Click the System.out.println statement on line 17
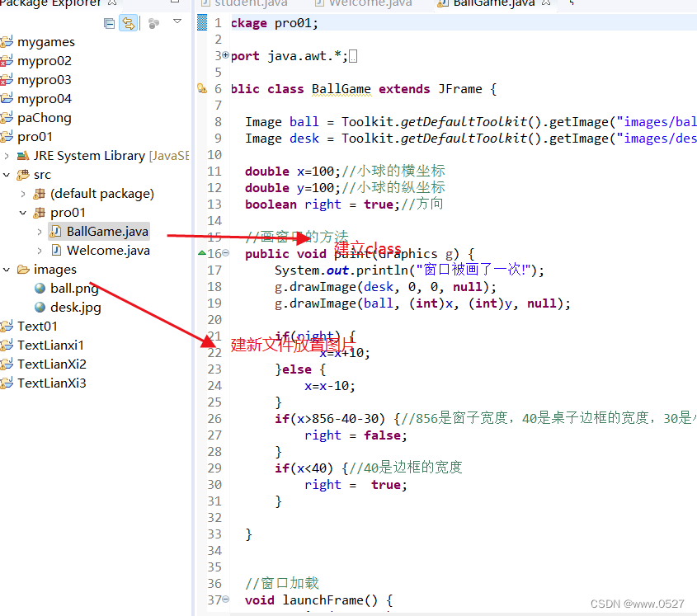The height and width of the screenshot is (616, 697). [x=409, y=270]
